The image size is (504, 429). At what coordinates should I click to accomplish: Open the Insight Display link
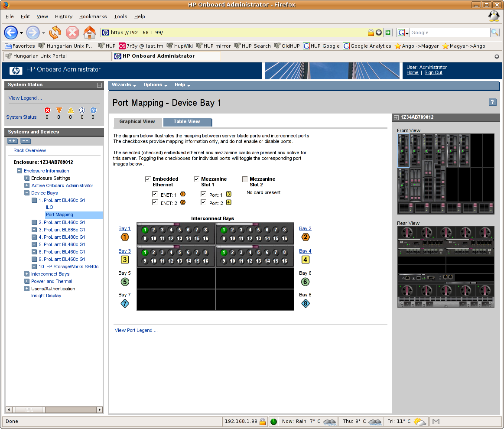pos(46,296)
